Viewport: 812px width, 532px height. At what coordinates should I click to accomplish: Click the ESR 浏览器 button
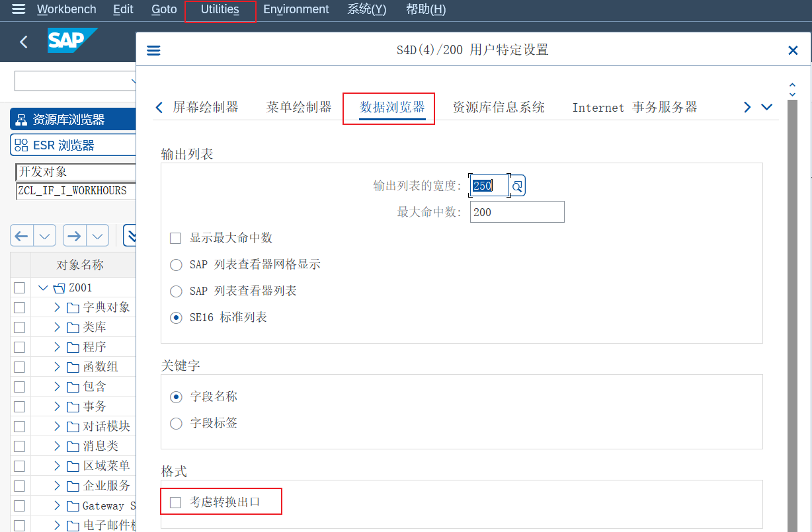[73, 145]
